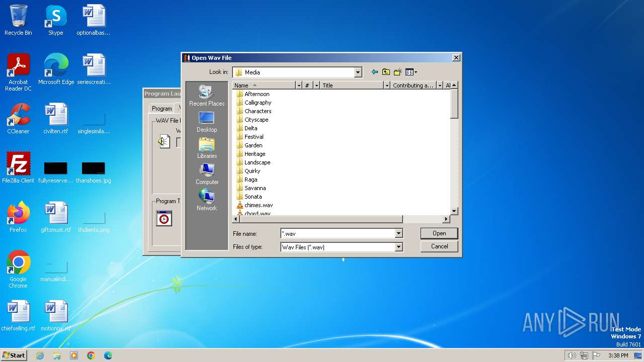This screenshot has height=362, width=644.
Task: Select Google Chrome desktop shortcut
Action: (x=18, y=269)
